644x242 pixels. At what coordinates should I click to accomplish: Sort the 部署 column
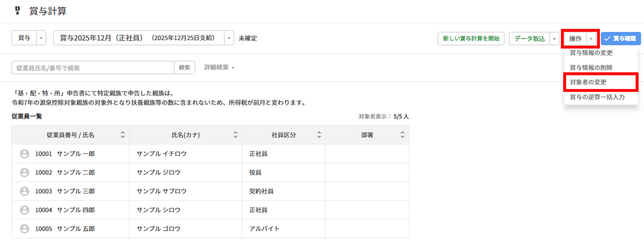click(402, 135)
